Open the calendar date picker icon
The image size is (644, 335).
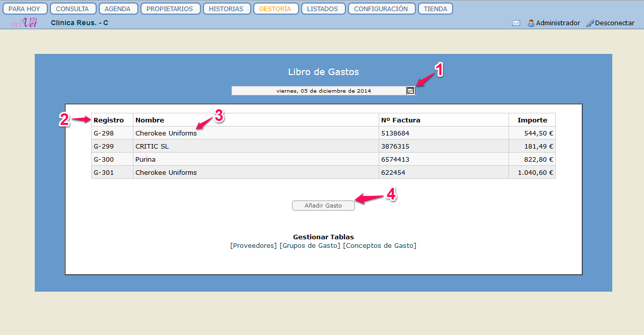click(410, 91)
